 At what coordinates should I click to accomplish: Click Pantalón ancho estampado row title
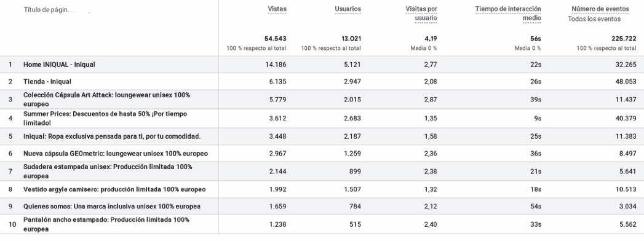click(x=106, y=224)
